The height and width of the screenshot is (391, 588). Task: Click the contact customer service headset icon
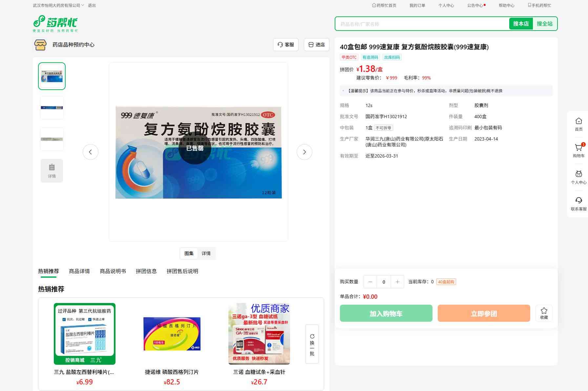(x=578, y=201)
